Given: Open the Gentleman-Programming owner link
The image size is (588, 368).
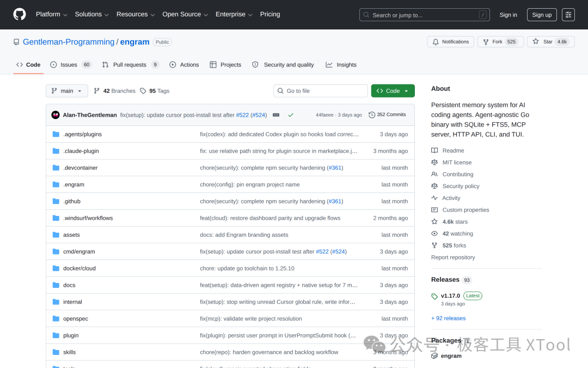Looking at the screenshot, I should (69, 42).
